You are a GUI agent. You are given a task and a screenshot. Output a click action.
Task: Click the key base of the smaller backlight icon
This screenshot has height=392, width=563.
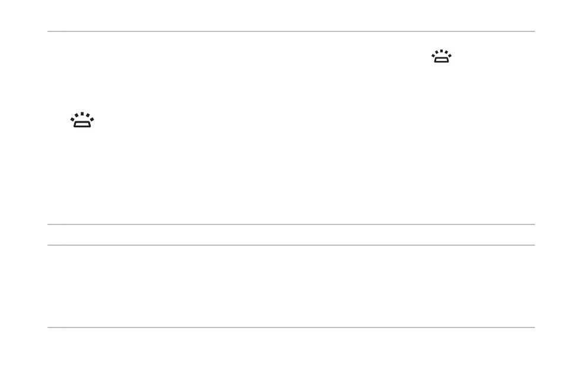pos(442,60)
